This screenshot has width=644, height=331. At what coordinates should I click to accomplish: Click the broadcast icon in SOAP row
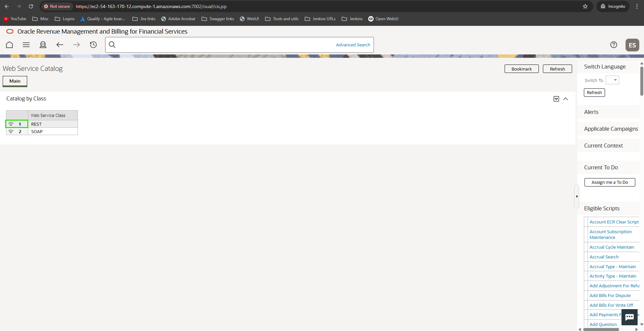pyautogui.click(x=11, y=132)
